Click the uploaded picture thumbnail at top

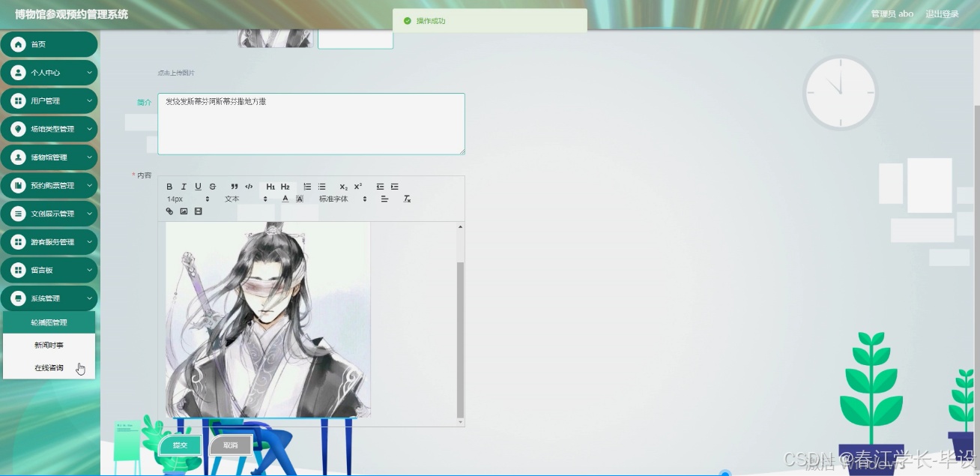pos(275,38)
